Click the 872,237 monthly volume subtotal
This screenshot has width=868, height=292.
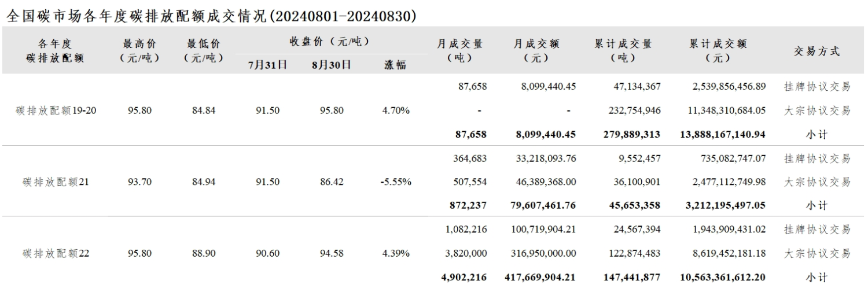click(468, 205)
